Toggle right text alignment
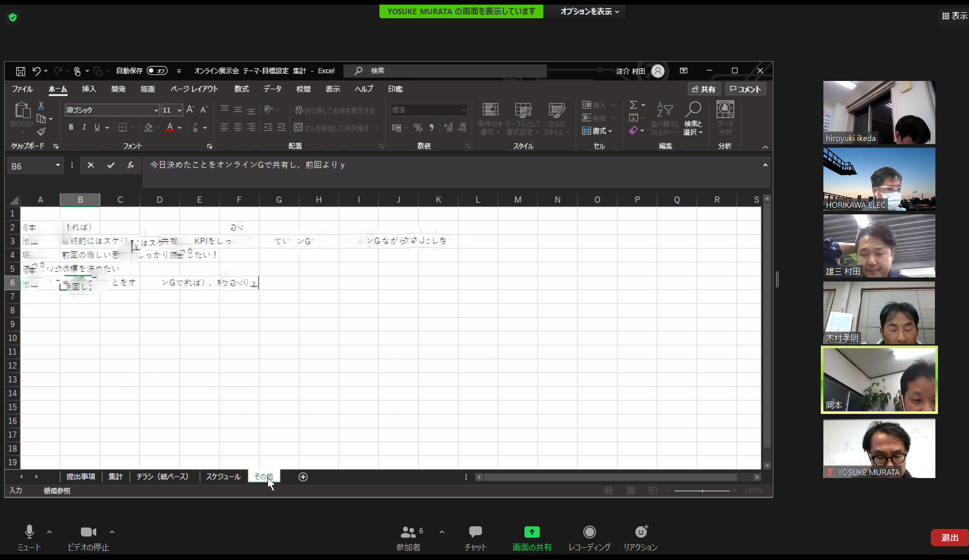The height and width of the screenshot is (560, 969). 251,127
